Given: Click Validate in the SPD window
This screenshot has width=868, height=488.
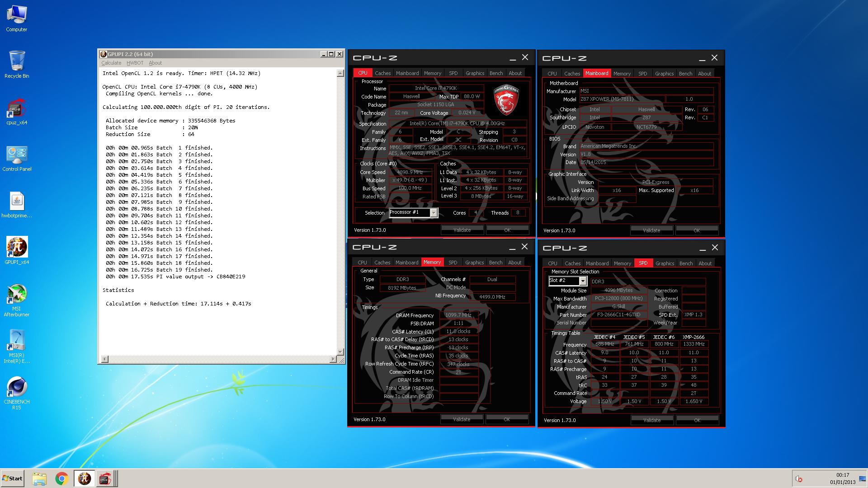Looking at the screenshot, I should tap(652, 420).
